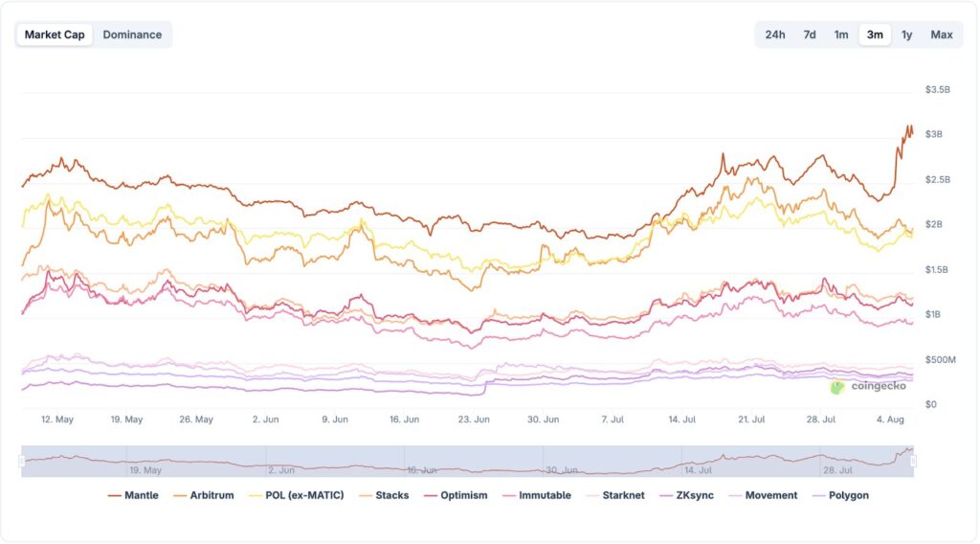Select the Market Cap tab
Viewport: 980px width, 544px height.
[55, 34]
